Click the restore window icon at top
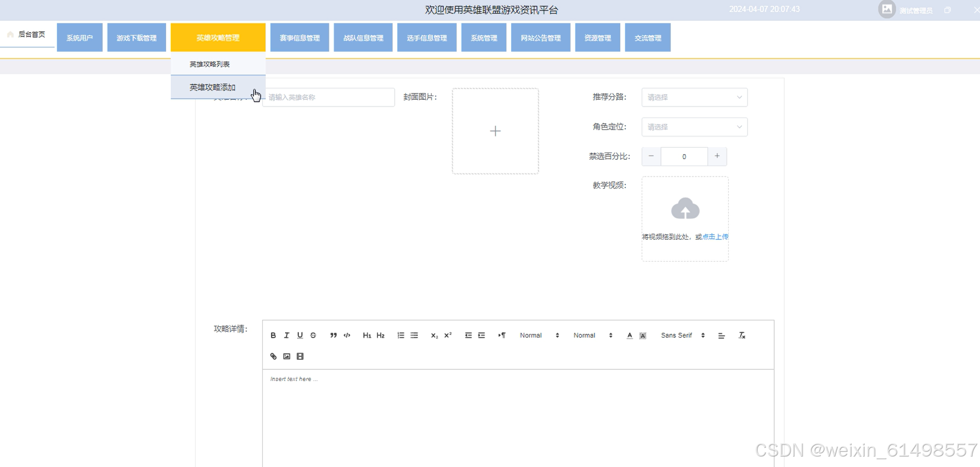The image size is (980, 467). click(x=948, y=10)
